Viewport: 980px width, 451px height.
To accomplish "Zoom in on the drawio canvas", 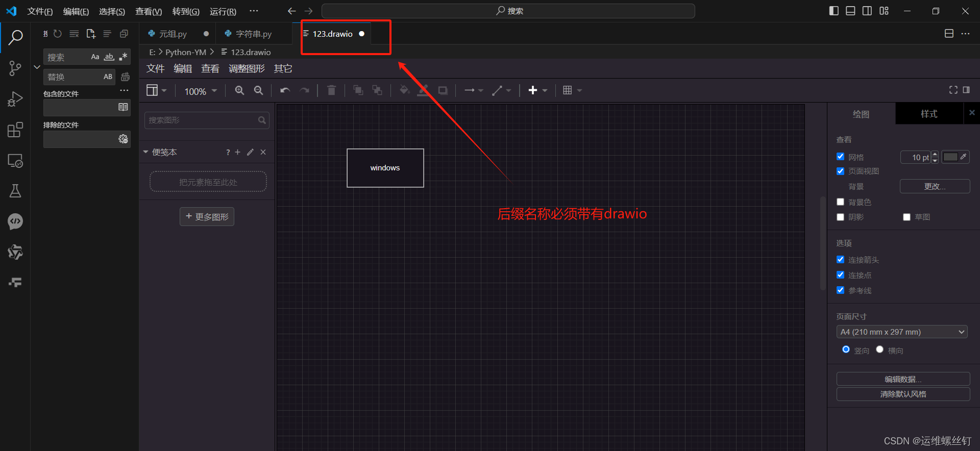I will tap(239, 90).
